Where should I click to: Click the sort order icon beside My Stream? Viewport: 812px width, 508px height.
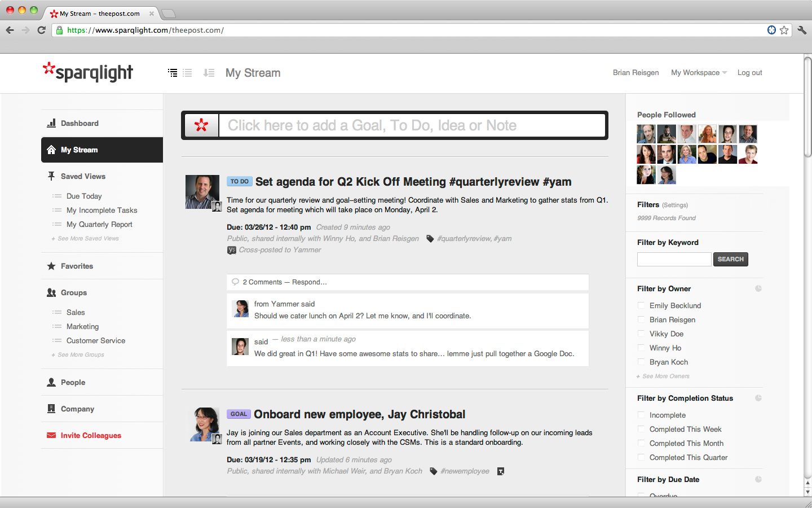pyautogui.click(x=209, y=73)
